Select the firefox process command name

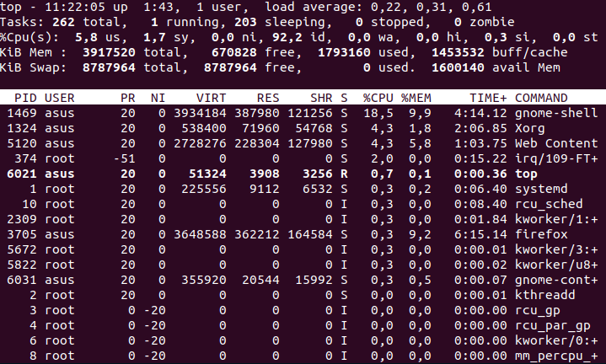click(541, 234)
